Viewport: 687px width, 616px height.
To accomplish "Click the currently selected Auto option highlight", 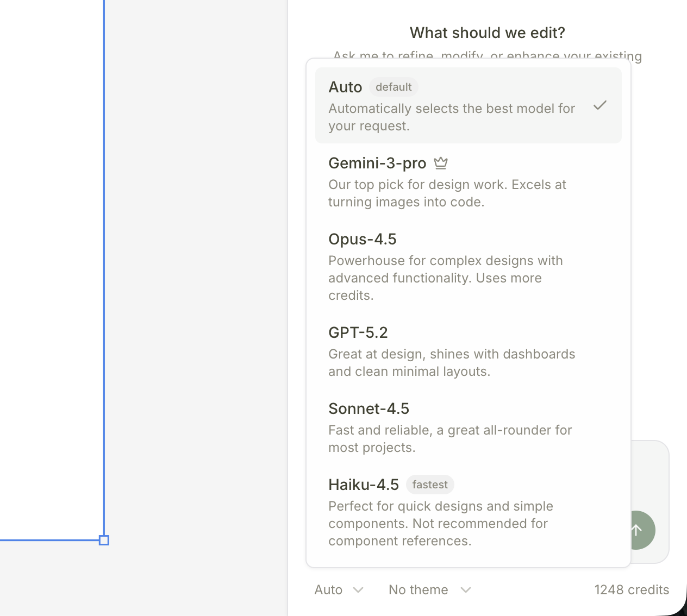I will point(468,105).
